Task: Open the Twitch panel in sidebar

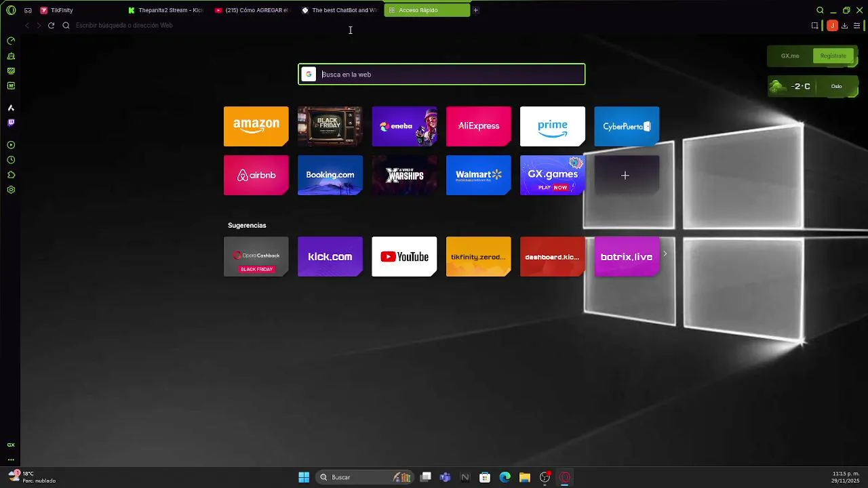Action: [x=11, y=123]
